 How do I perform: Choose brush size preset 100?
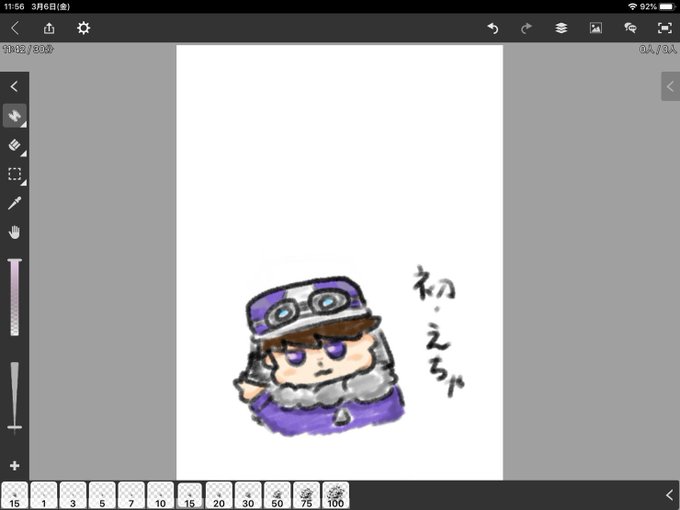[x=336, y=495]
